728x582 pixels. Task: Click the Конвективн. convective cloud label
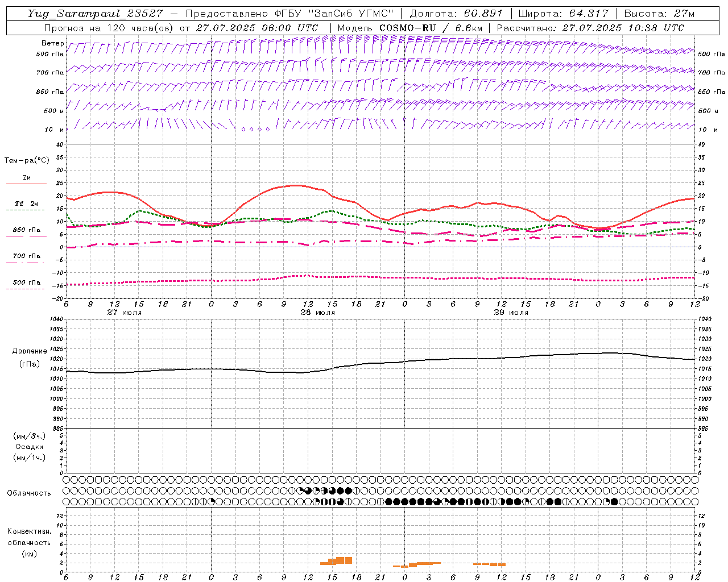29,531
